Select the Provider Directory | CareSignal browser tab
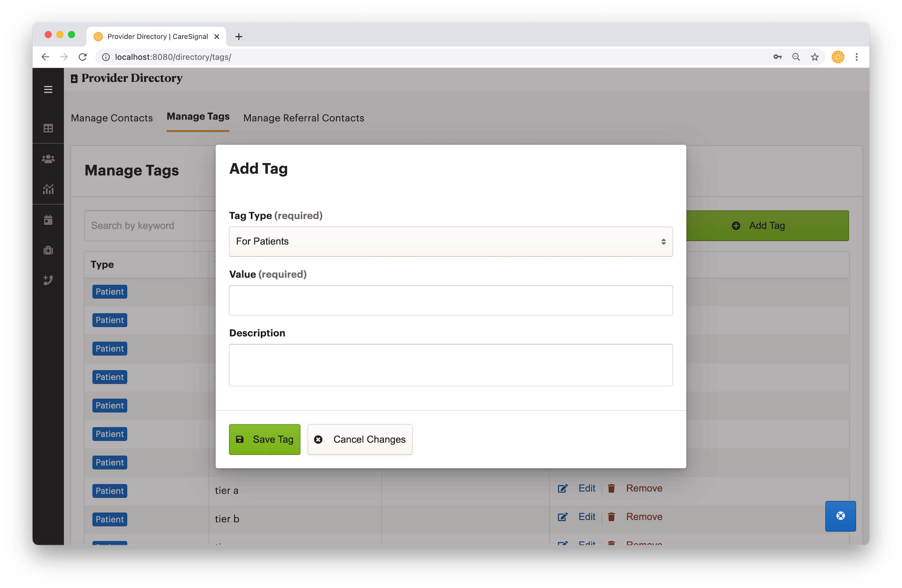902x588 pixels. 156,37
